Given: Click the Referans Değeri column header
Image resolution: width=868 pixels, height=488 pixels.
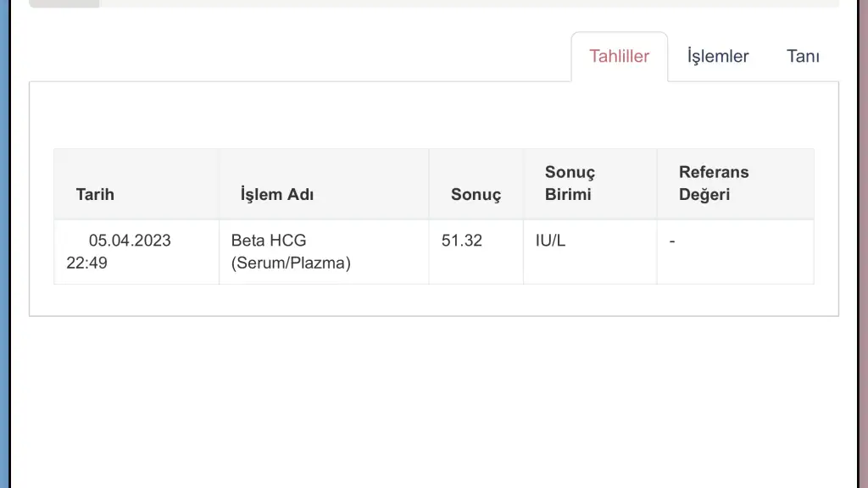Looking at the screenshot, I should [x=714, y=183].
